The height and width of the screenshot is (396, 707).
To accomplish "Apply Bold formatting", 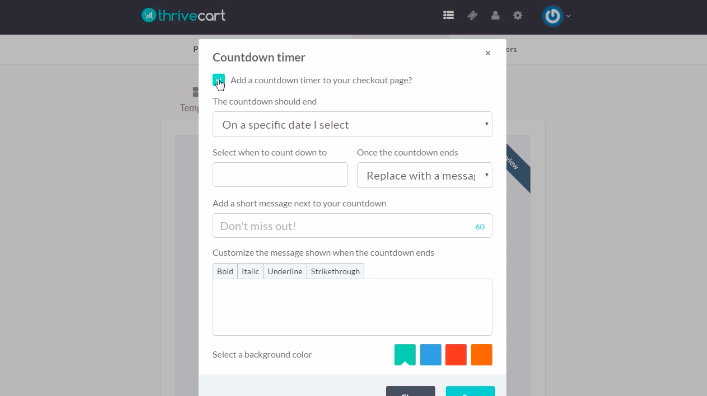I will click(225, 271).
